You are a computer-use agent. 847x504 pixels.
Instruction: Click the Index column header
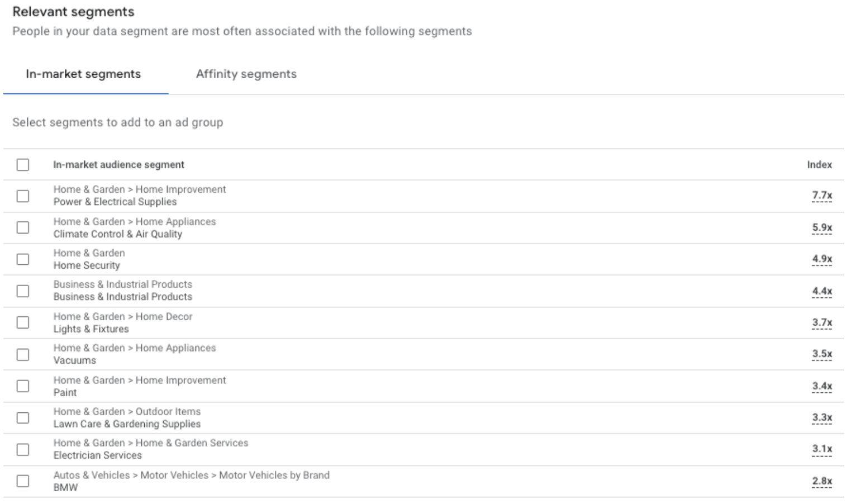point(819,165)
